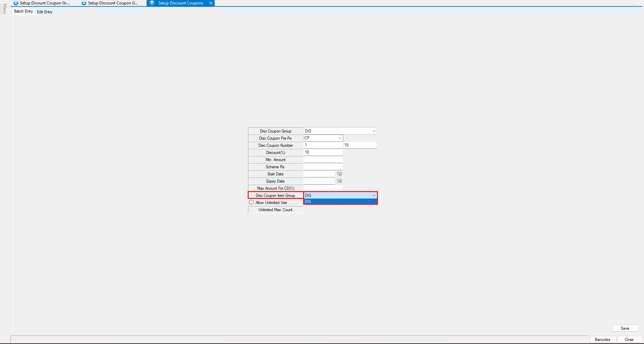Click the Barcodes button
The image size is (644, 344).
[x=602, y=340]
